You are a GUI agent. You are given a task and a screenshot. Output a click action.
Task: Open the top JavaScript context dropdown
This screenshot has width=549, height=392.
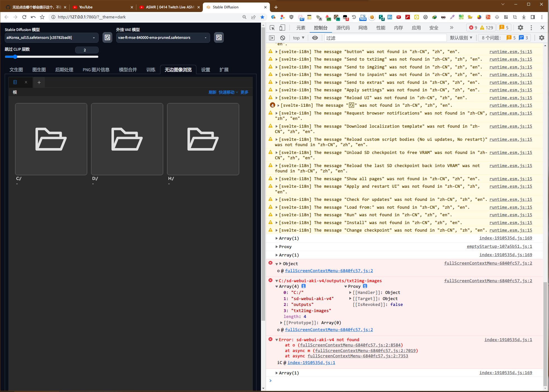[299, 38]
